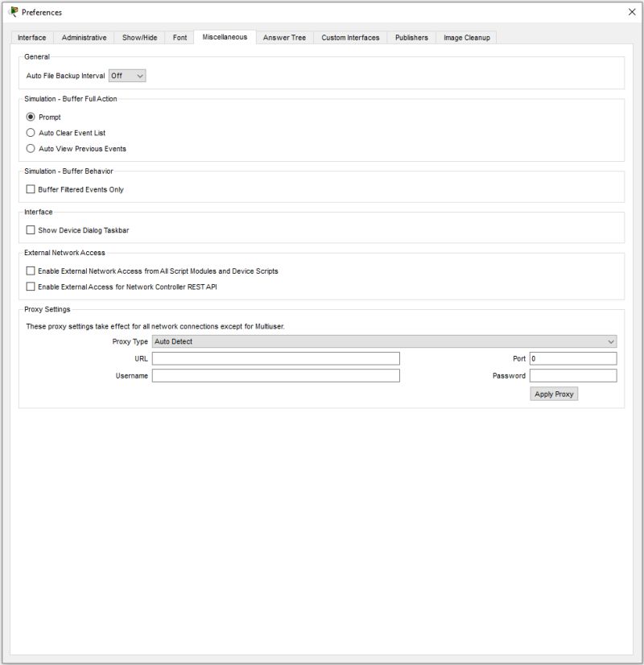This screenshot has height=665, width=644.
Task: Switch to the Show/Hide tab
Action: pos(138,37)
